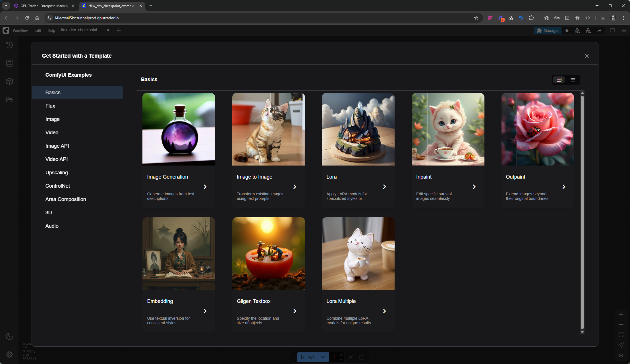630x364 pixels.
Task: Open the Workflow menu
Action: point(20,30)
